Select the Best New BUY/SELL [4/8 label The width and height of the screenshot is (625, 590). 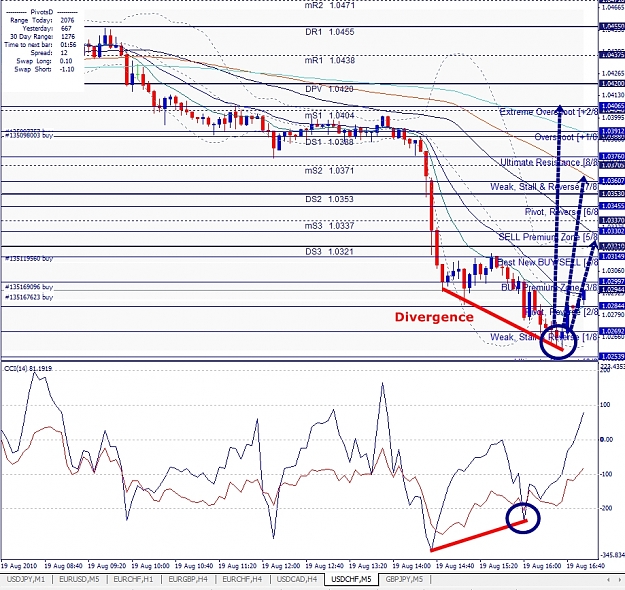[548, 262]
